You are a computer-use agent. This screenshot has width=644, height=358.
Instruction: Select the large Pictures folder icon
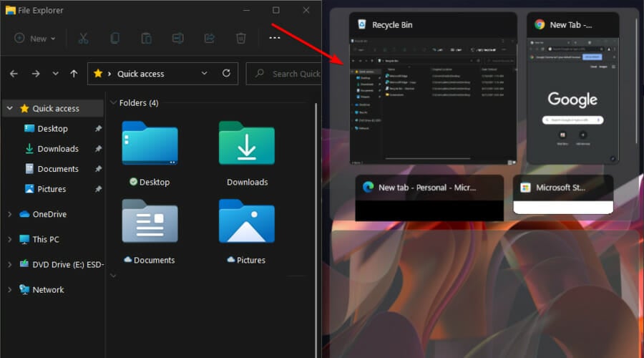coord(247,221)
